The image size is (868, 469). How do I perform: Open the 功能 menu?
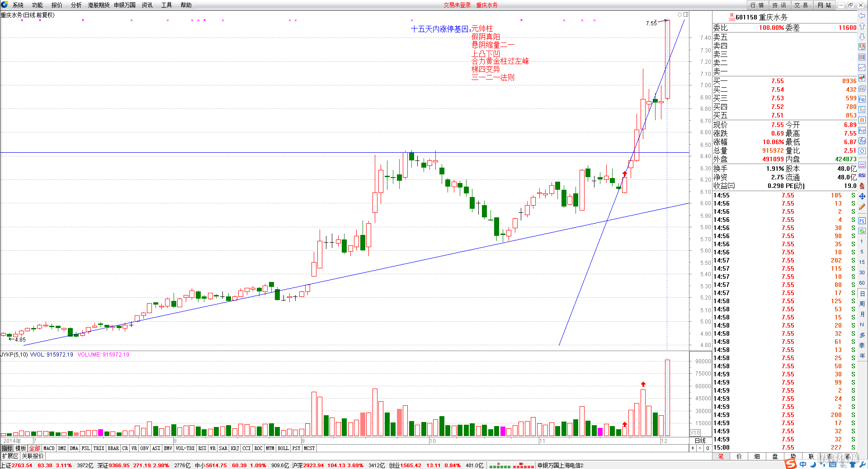click(38, 5)
